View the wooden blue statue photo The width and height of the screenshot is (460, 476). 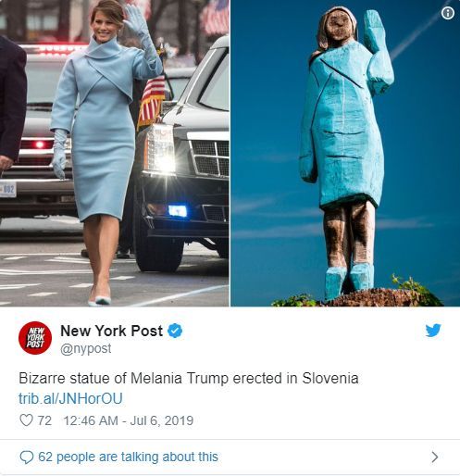click(345, 153)
